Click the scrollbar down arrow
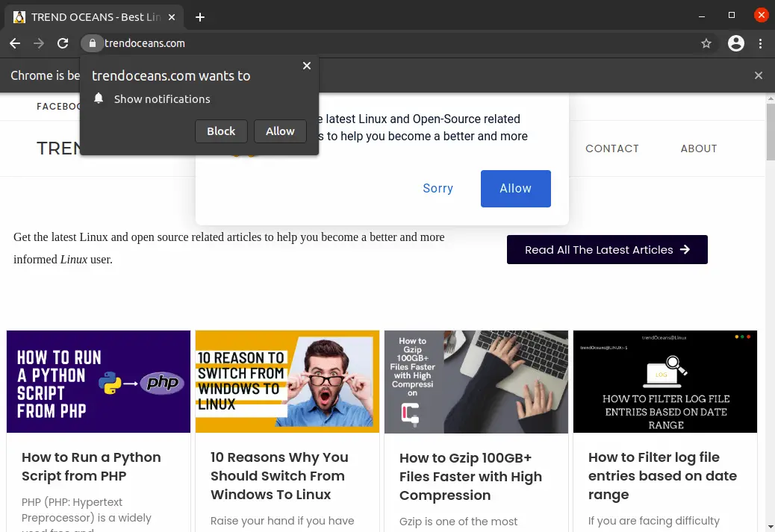Viewport: 775px width, 532px height. pos(771,527)
